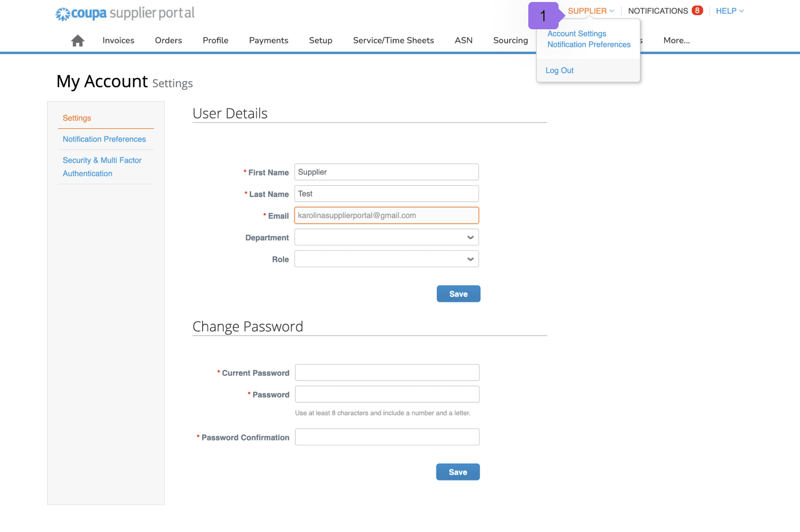Open the ASN tab
800x532 pixels.
coord(464,40)
